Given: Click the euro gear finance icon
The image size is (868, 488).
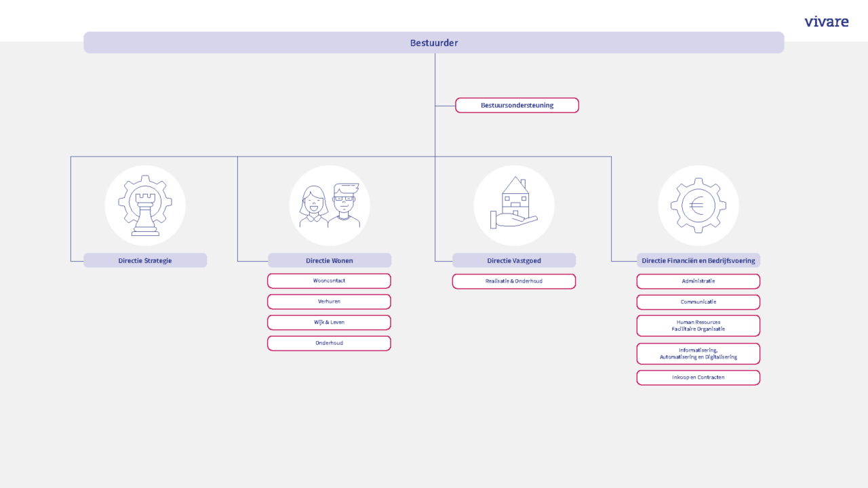Looking at the screenshot, I should coord(698,205).
